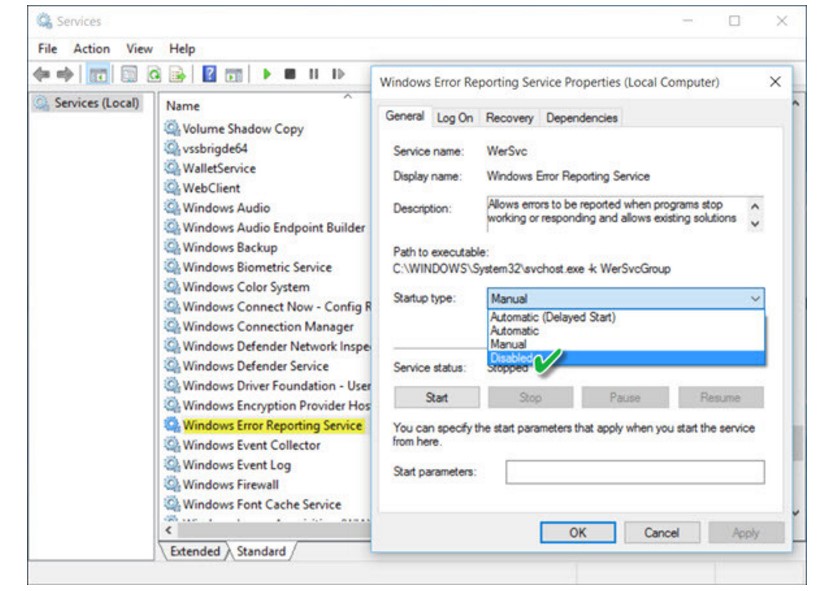Click the gear icon beside Windows Font Cache Service
This screenshot has width=821, height=591.
pyautogui.click(x=172, y=504)
